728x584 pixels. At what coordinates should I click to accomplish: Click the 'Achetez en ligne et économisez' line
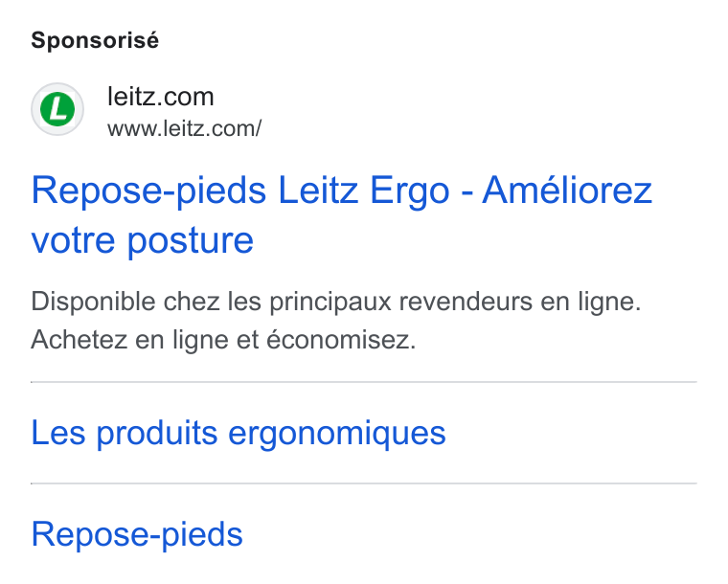(x=224, y=340)
